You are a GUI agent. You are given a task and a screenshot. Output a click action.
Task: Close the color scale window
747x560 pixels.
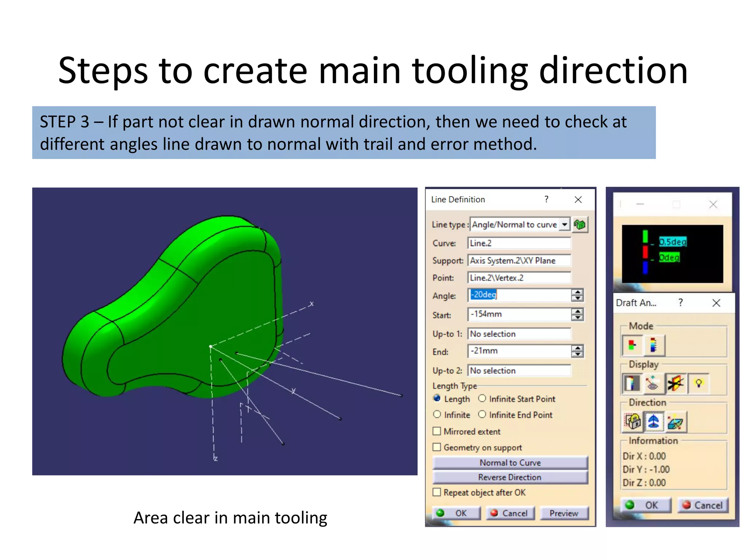click(x=713, y=205)
